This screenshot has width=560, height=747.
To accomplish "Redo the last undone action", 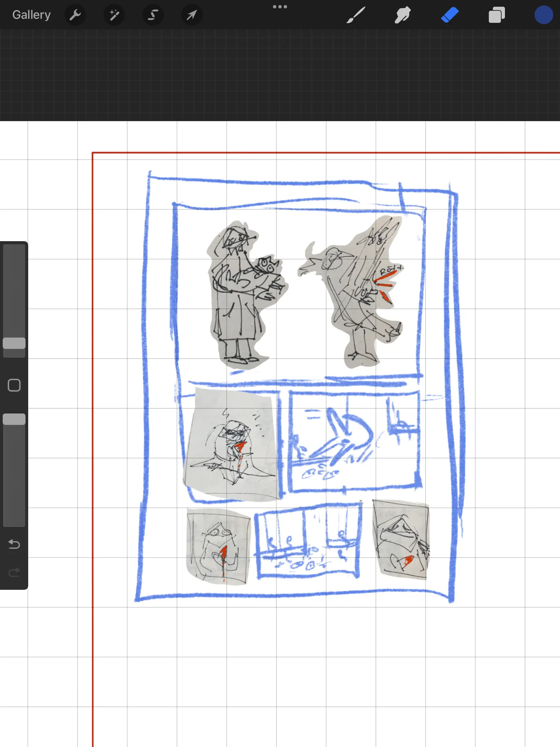I will 14,572.
